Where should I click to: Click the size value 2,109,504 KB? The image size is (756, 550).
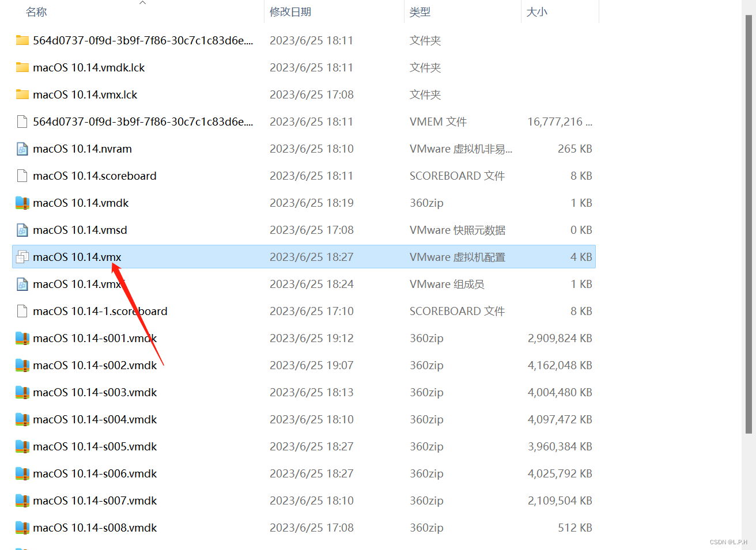point(560,500)
